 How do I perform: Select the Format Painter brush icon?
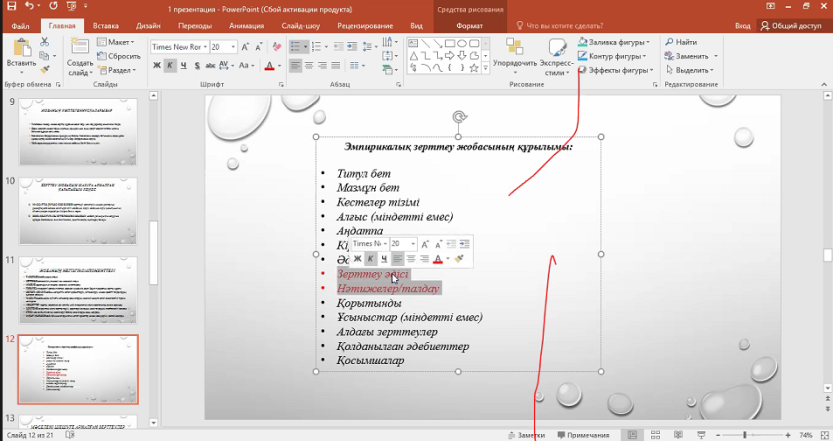pos(44,69)
